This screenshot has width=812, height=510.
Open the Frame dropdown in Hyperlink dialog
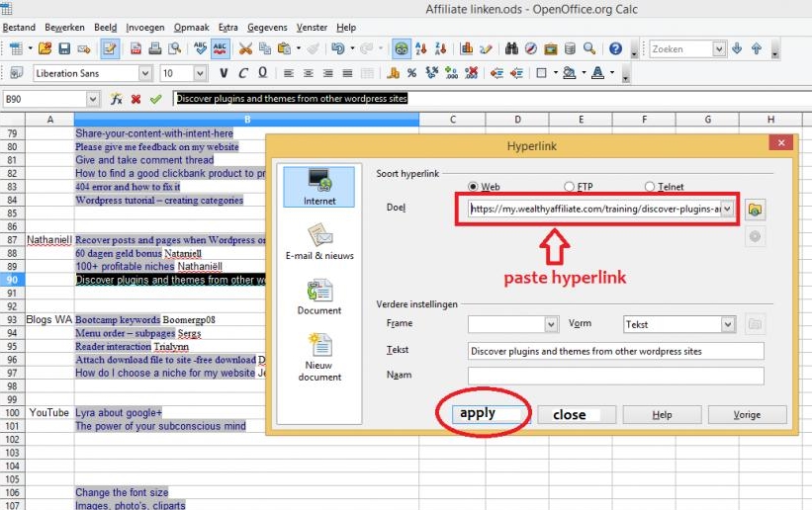click(551, 324)
